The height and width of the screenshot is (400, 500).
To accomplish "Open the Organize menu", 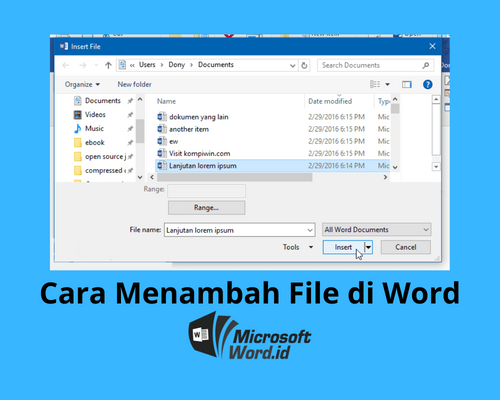I will point(82,84).
